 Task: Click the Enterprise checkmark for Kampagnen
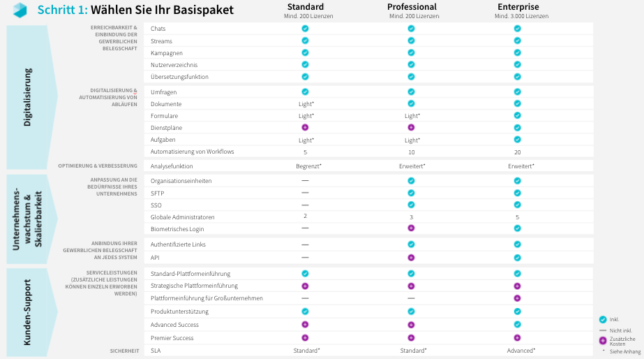coord(517,52)
